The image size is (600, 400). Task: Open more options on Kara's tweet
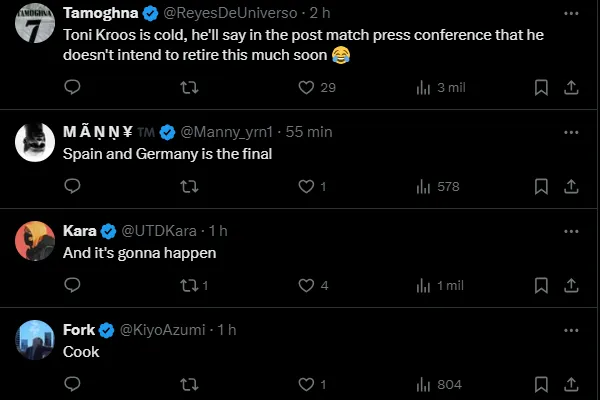pyautogui.click(x=571, y=231)
